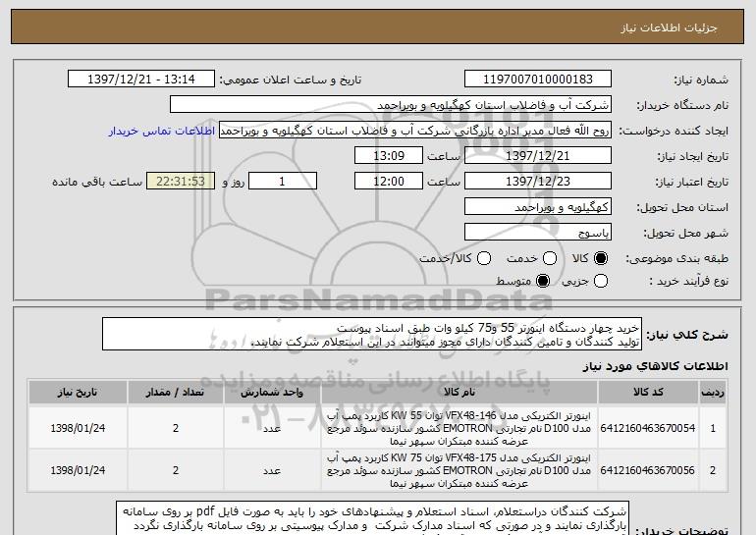The image size is (756, 535).
Task: Click delivery city field یاسوج
Action: click(x=538, y=233)
